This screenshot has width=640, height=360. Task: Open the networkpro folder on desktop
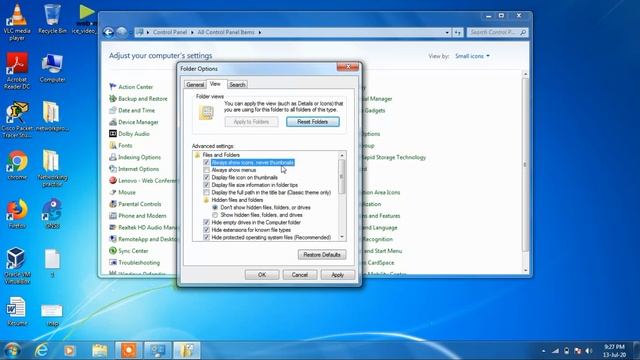[52, 116]
